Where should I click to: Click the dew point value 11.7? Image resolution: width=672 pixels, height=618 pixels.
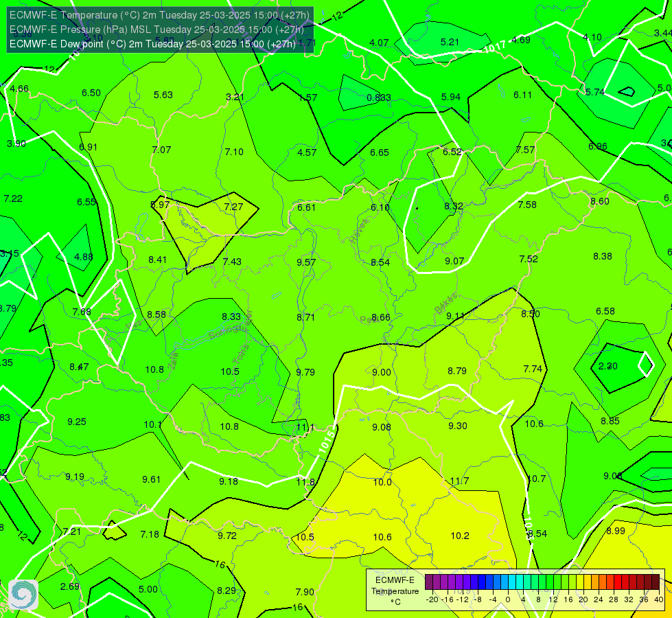click(459, 481)
